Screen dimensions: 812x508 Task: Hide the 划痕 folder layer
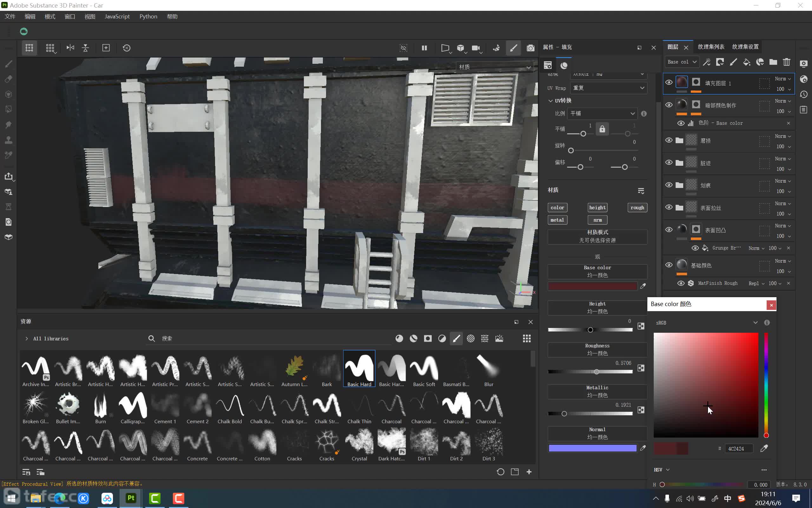[x=669, y=185]
